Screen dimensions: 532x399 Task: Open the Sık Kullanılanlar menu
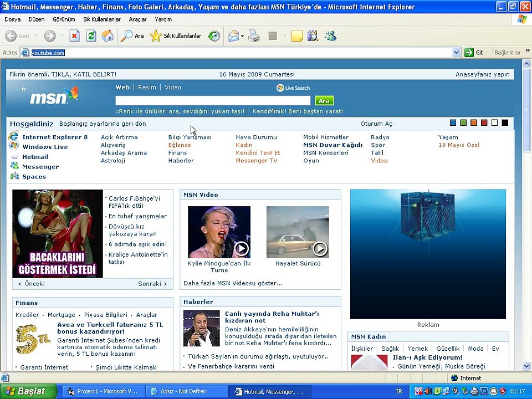point(102,19)
